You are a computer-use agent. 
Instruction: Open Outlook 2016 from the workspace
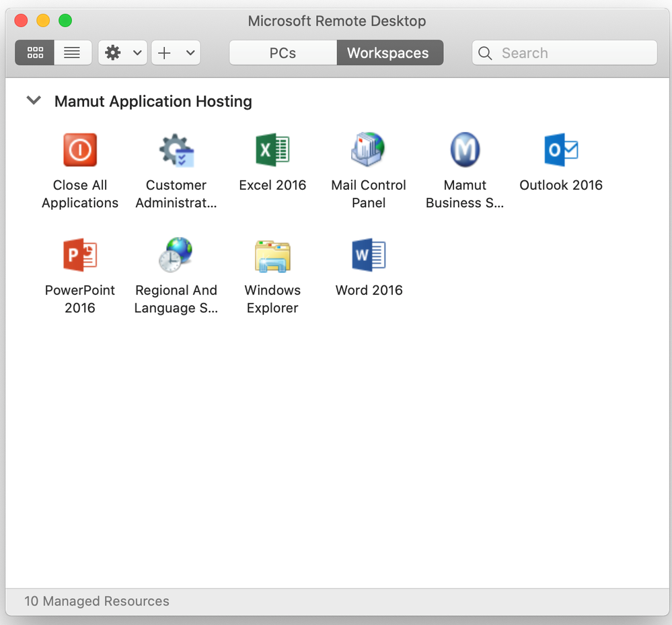pos(561,149)
